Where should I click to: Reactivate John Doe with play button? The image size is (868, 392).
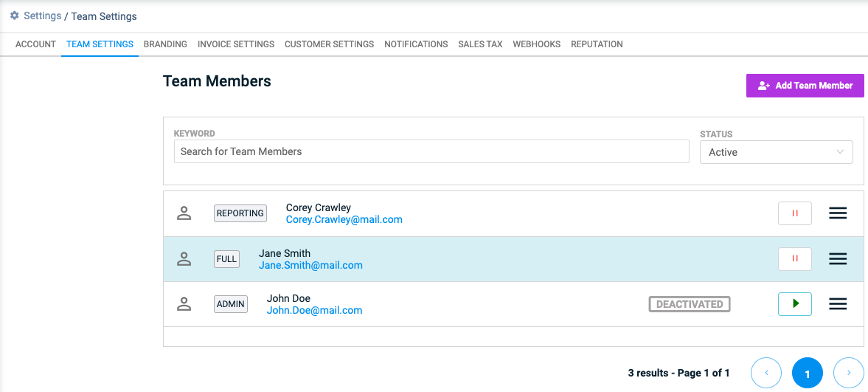pos(795,304)
